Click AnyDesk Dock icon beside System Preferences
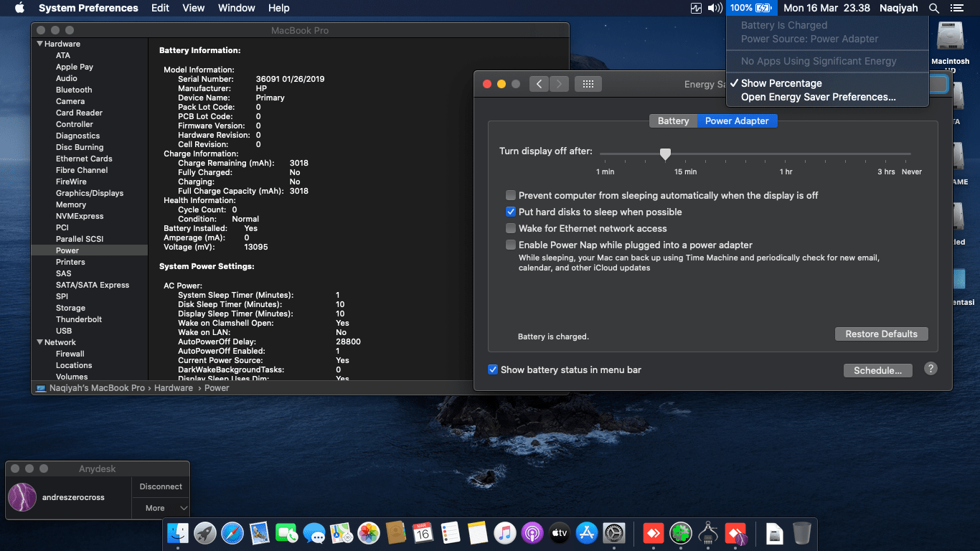The width and height of the screenshot is (980, 551). (653, 533)
